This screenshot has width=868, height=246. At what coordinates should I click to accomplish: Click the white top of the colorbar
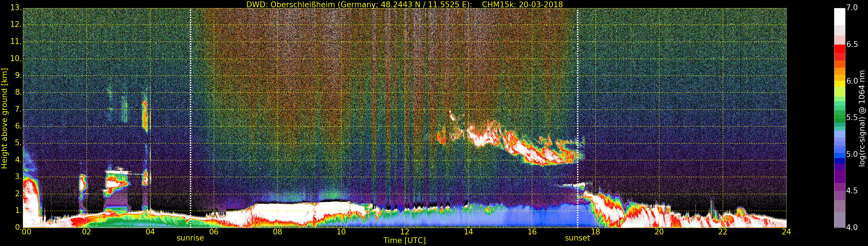[x=839, y=16]
